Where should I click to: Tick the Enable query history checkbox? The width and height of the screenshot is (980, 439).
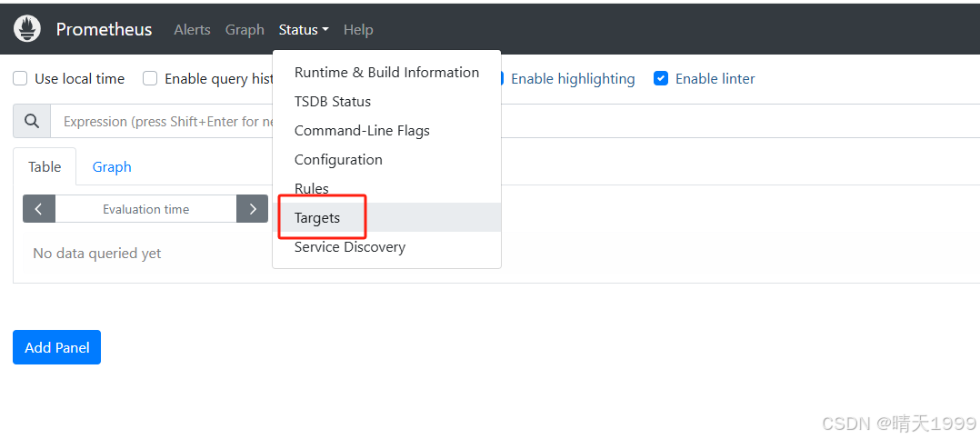coord(150,79)
